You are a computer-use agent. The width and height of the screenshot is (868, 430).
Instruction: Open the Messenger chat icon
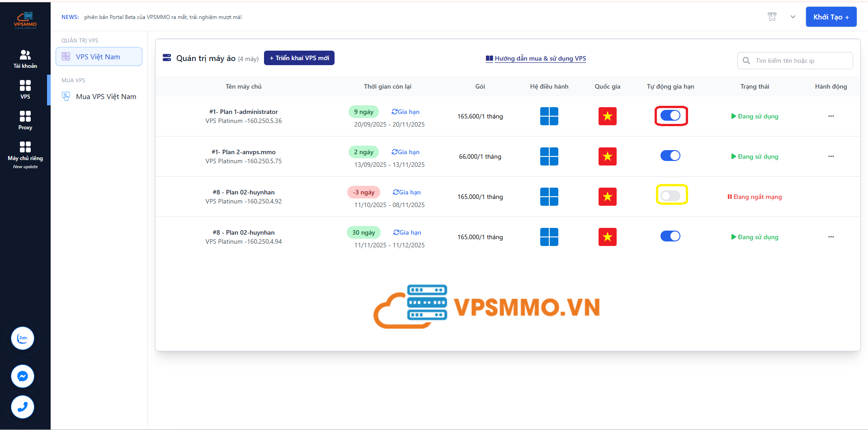[x=23, y=376]
